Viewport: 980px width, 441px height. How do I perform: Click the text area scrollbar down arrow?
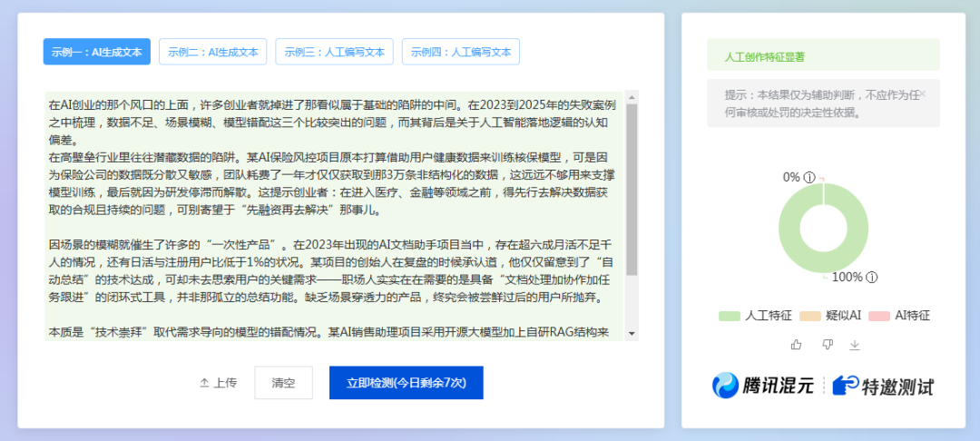[632, 335]
